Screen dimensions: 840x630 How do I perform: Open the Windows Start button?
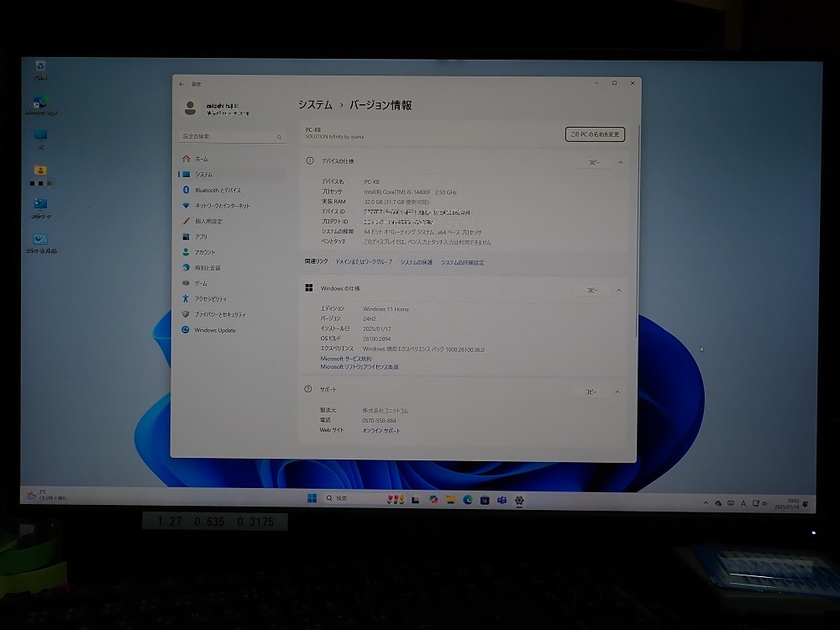click(312, 498)
